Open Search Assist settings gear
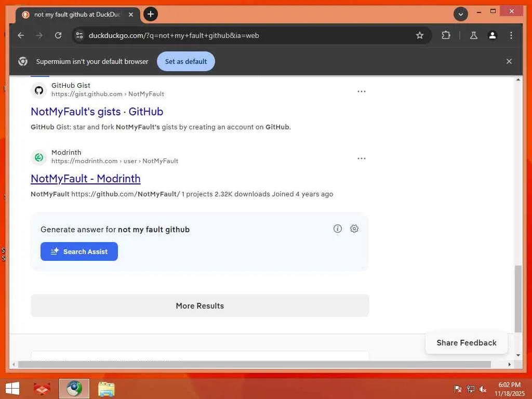The image size is (532, 399). tap(354, 229)
